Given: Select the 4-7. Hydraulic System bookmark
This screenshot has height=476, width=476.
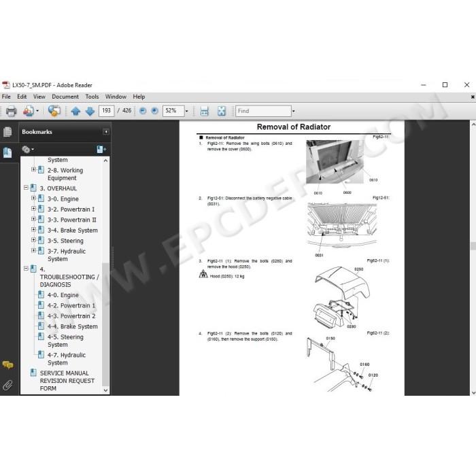Looking at the screenshot, I should coord(67,359).
